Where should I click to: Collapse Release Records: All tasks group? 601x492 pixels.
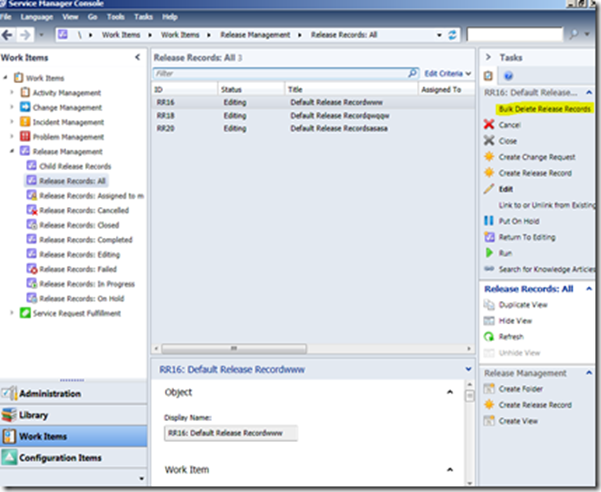[x=589, y=289]
